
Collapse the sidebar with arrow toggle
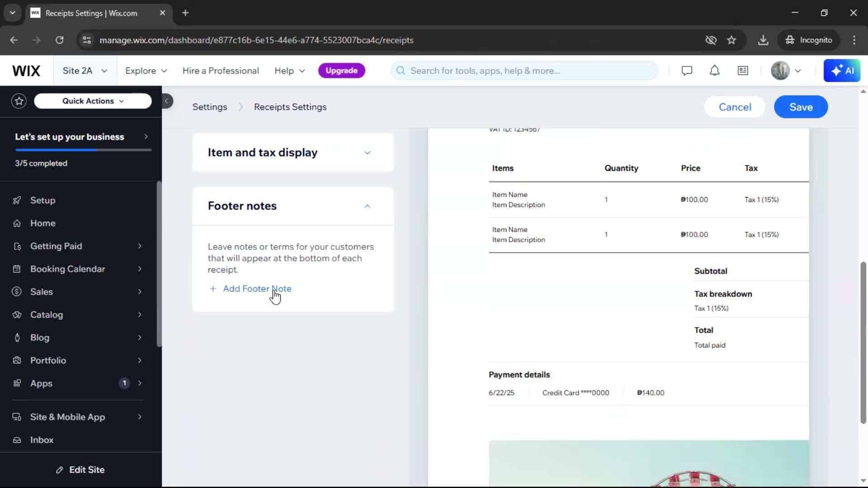point(166,101)
